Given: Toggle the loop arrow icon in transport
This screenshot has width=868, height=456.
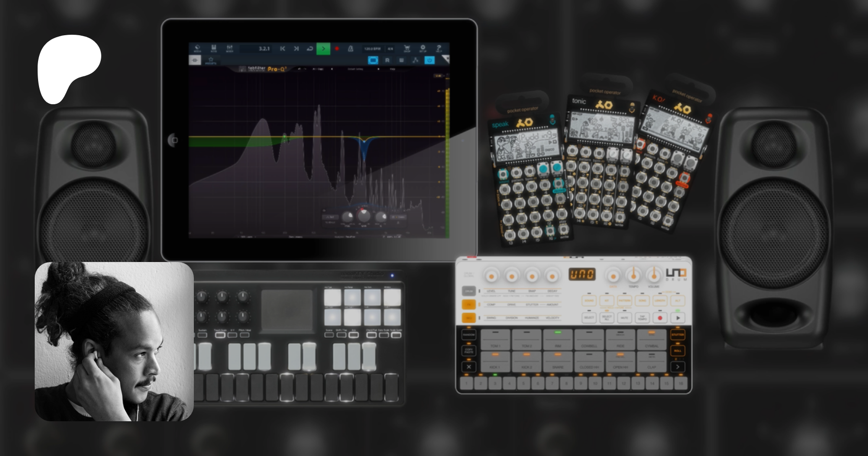Looking at the screenshot, I should click(x=310, y=49).
